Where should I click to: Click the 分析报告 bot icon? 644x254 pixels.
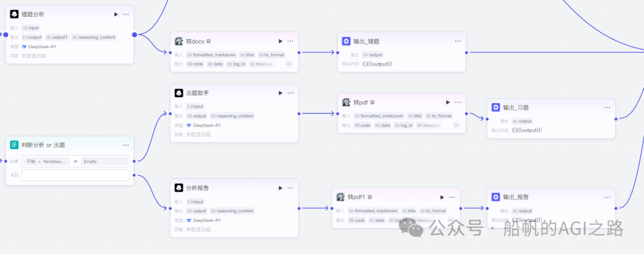(179, 188)
